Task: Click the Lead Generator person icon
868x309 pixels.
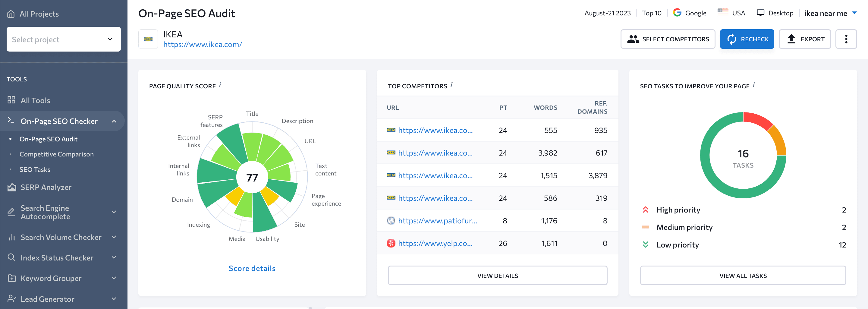Action: click(12, 299)
